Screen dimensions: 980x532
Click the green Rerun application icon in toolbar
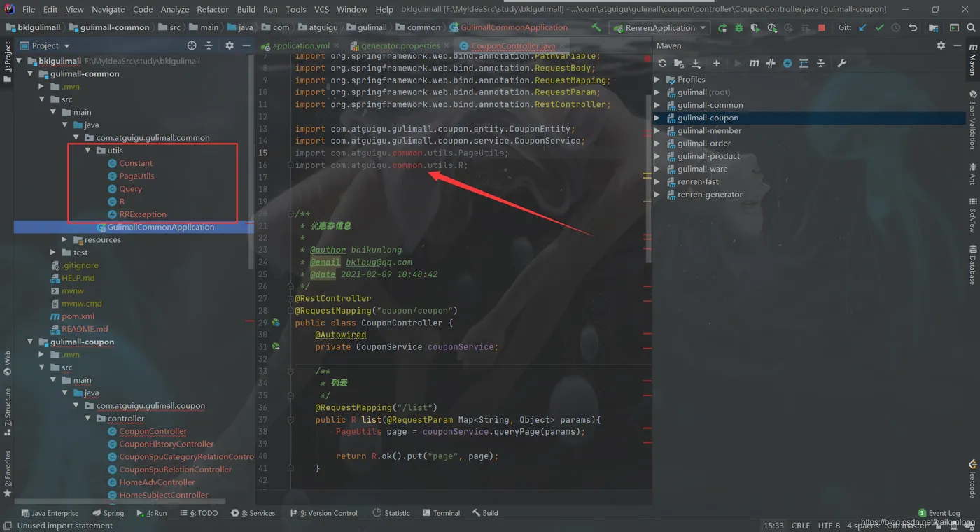coord(722,28)
